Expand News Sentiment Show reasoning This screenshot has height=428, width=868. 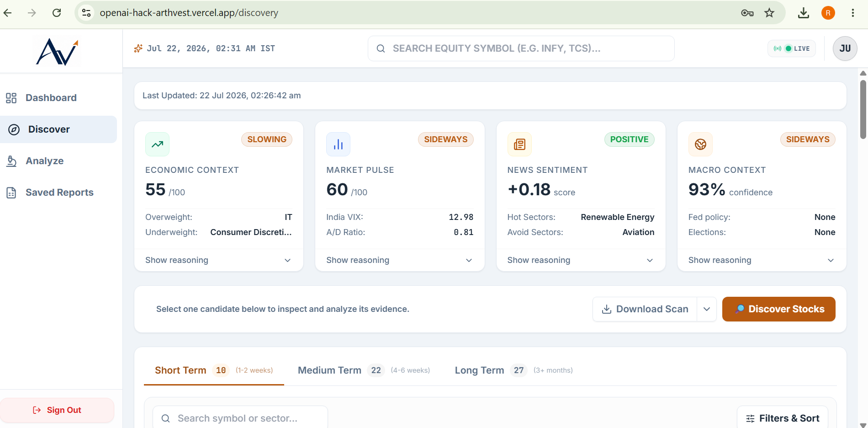tap(581, 260)
